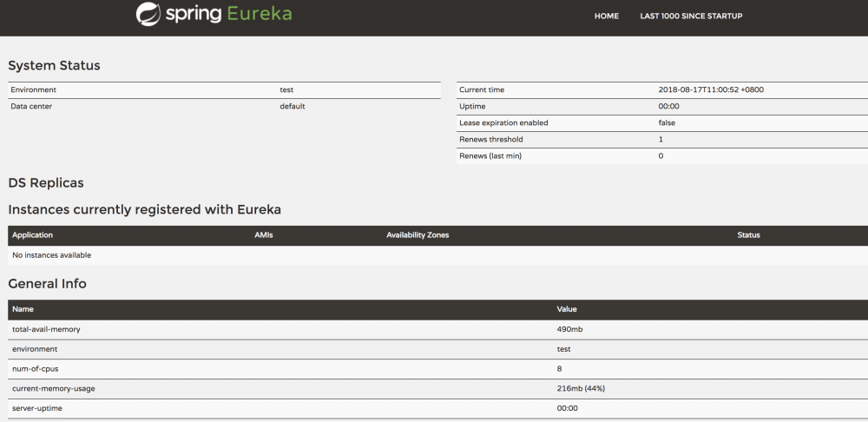This screenshot has width=868, height=422.
Task: Click the Spring leaf logo icon
Action: [x=148, y=15]
